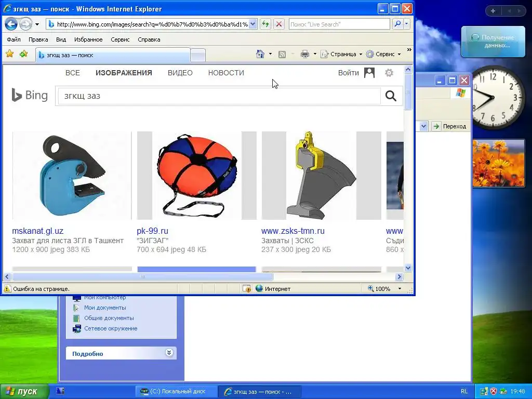Open the Справка menu

tap(149, 39)
